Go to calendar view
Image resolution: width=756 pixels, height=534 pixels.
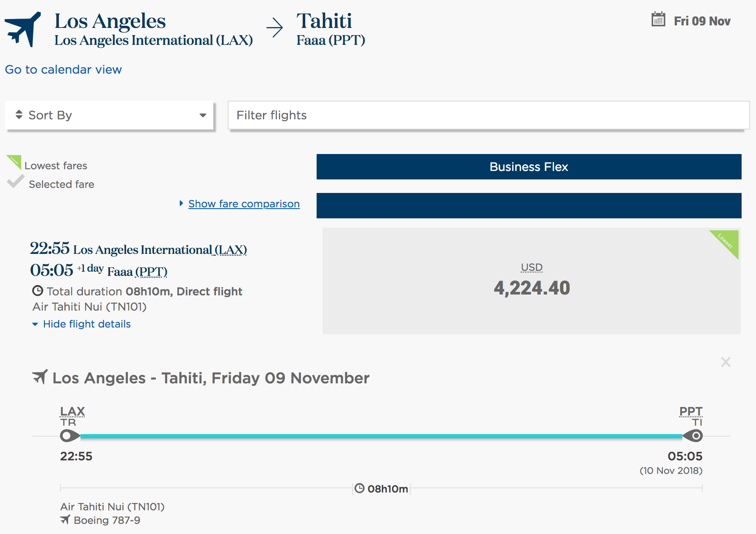(63, 69)
